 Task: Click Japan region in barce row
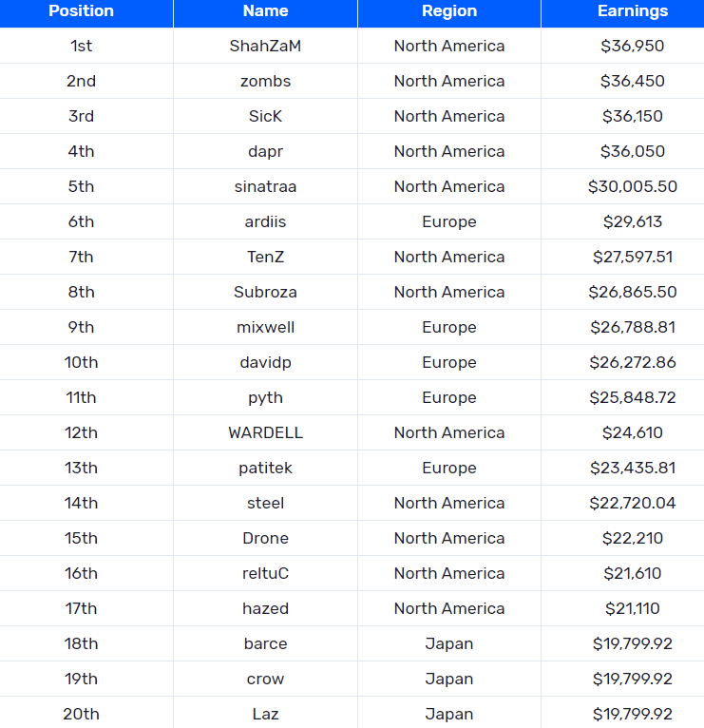pyautogui.click(x=448, y=643)
